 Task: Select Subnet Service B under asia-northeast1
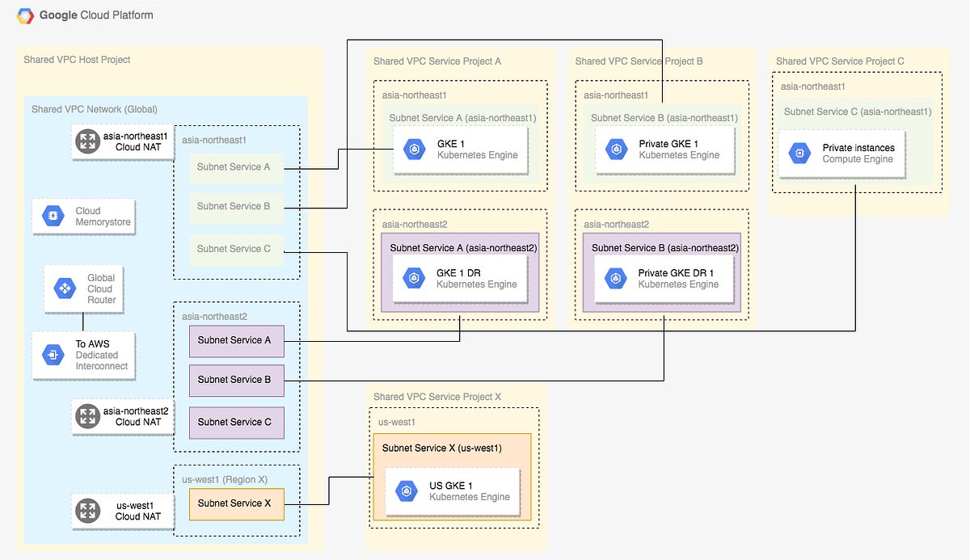coord(236,206)
